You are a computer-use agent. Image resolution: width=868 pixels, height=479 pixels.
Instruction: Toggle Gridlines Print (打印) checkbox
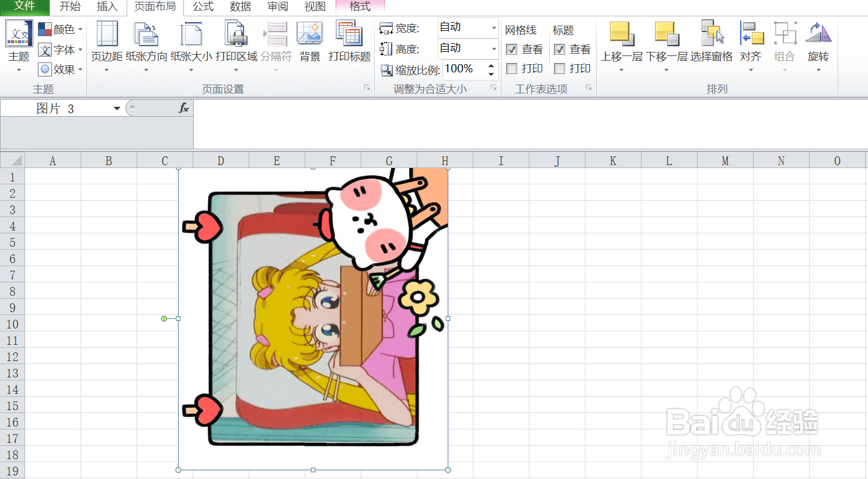[512, 69]
